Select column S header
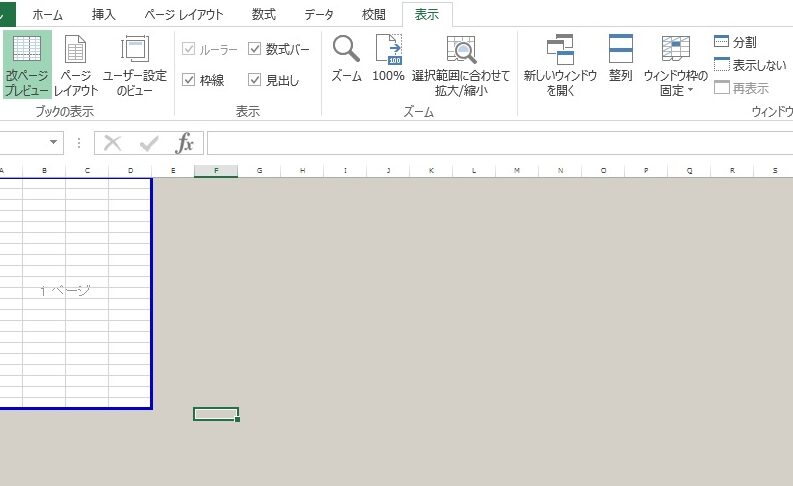Screen dimensions: 793x486 tap(775, 171)
